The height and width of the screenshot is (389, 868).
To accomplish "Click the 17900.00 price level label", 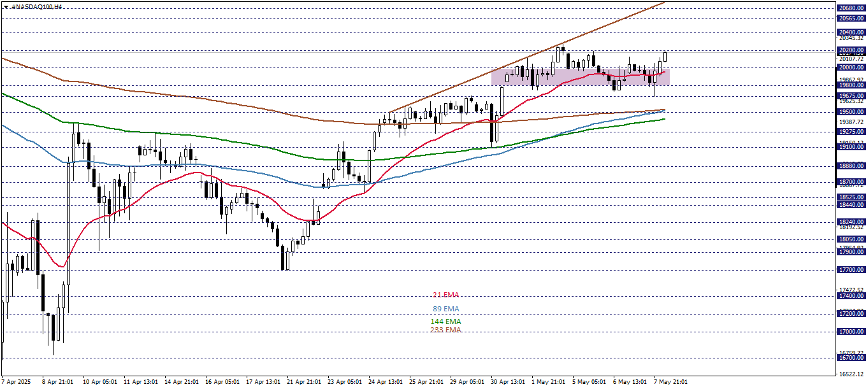I will point(851,252).
